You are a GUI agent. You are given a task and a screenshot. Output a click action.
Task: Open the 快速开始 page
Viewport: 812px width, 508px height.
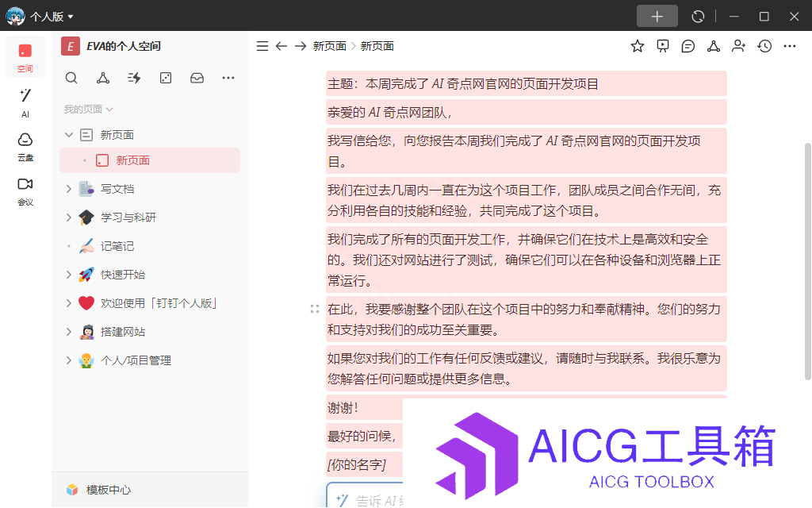click(122, 274)
